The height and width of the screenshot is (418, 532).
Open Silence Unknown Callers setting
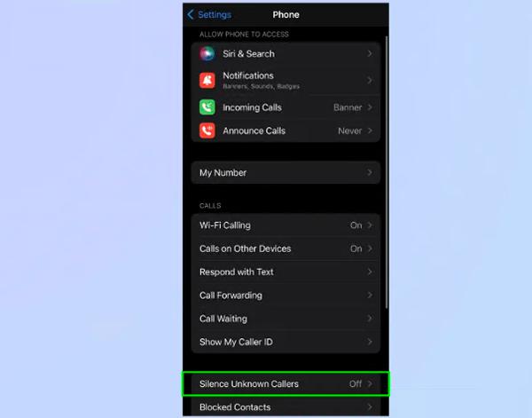pyautogui.click(x=249, y=384)
